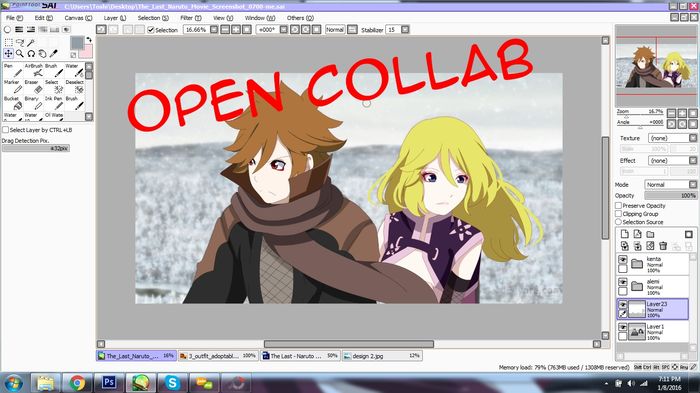Open Google Chrome from the taskbar

[x=77, y=383]
